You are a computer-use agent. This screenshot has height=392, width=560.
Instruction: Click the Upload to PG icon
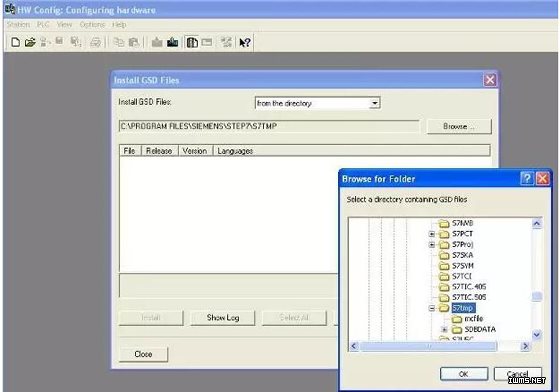coord(172,42)
